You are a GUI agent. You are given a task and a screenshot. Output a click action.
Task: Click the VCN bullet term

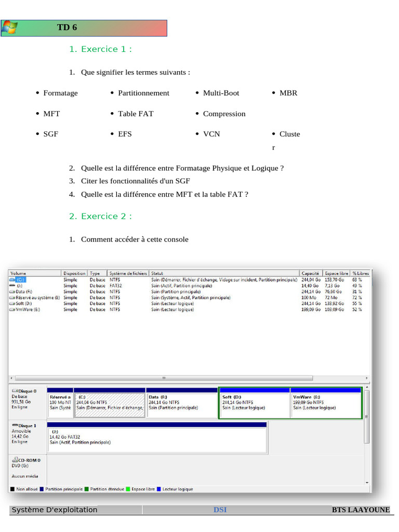pos(211,134)
